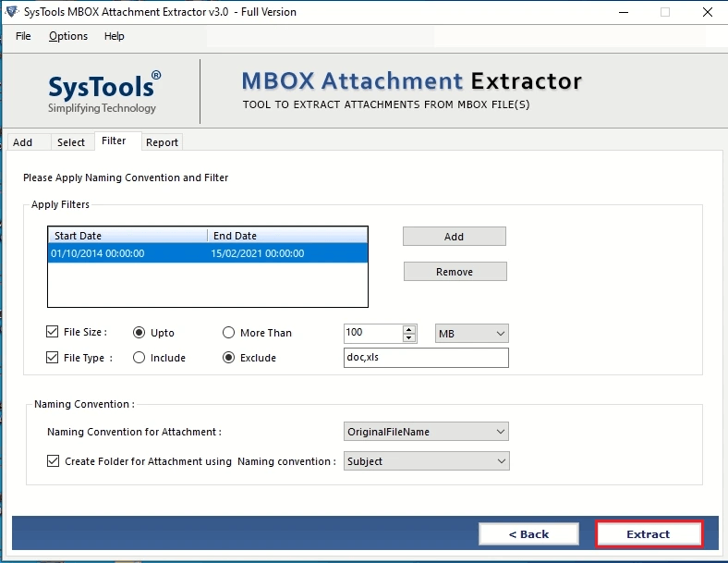728x563 pixels.
Task: Click the file type field containing doc,xls
Action: click(426, 358)
